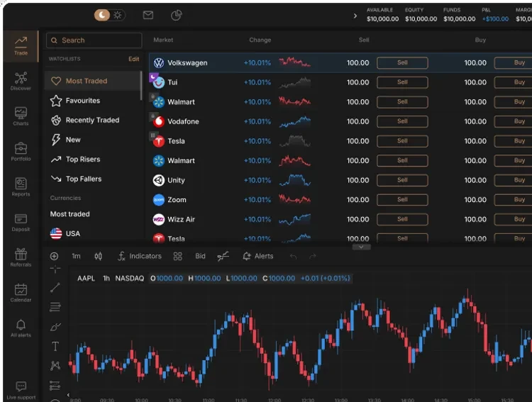Open the Calendar section

tap(21, 293)
